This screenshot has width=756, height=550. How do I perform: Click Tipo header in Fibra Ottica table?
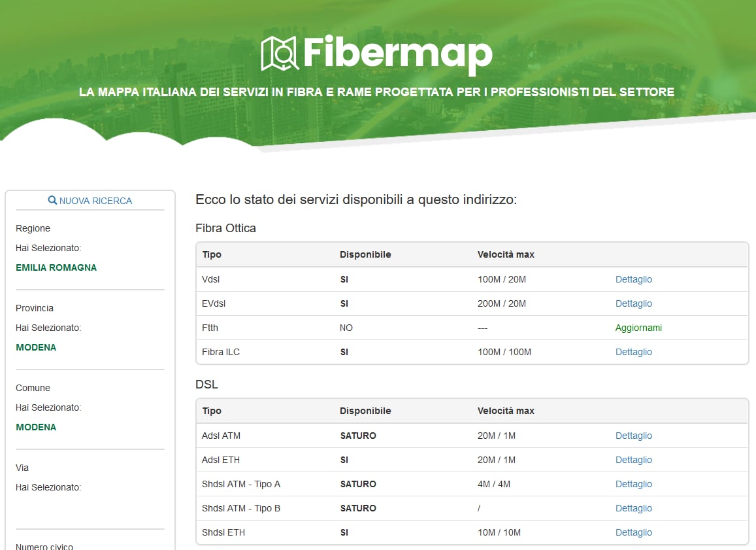point(212,254)
